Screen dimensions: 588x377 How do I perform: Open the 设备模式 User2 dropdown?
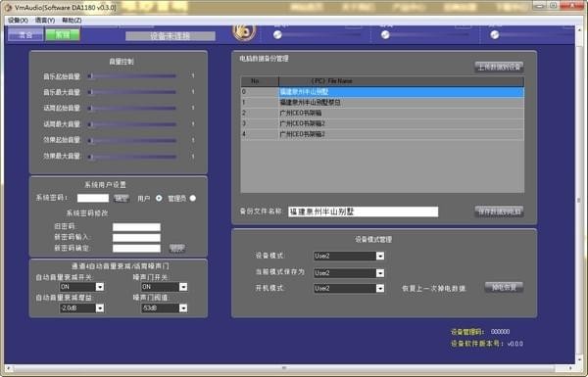point(349,256)
